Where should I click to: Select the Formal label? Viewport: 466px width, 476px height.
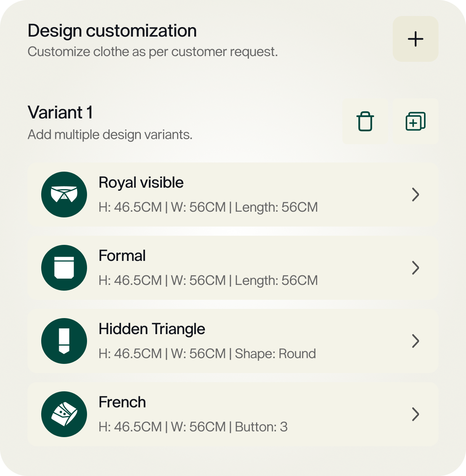click(122, 256)
